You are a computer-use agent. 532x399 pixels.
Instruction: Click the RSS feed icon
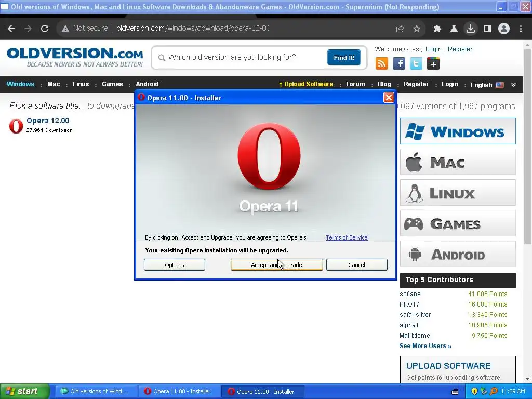tap(382, 63)
